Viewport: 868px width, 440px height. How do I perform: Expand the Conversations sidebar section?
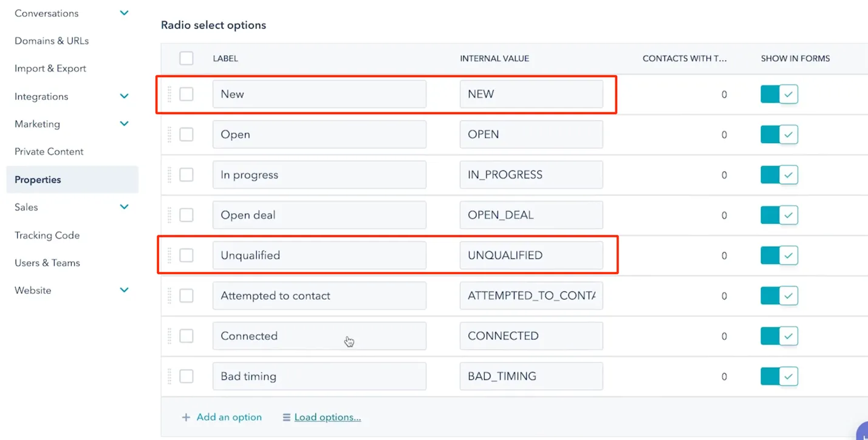(124, 13)
